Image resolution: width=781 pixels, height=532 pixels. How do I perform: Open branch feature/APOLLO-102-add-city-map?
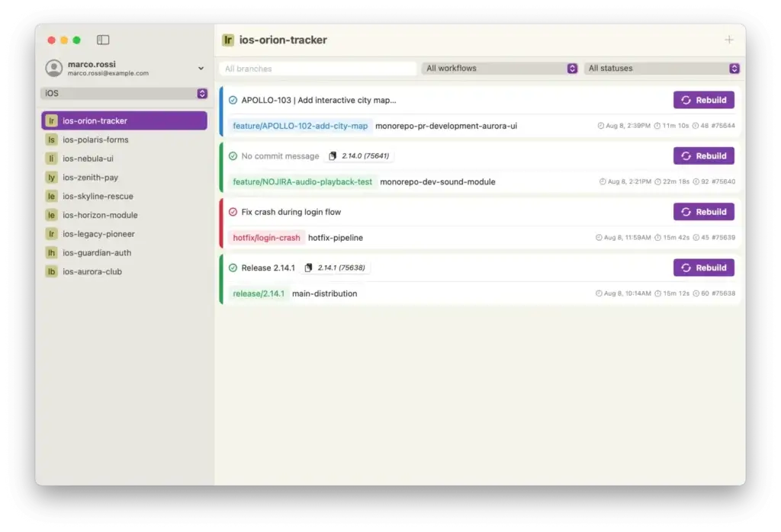[x=301, y=126]
